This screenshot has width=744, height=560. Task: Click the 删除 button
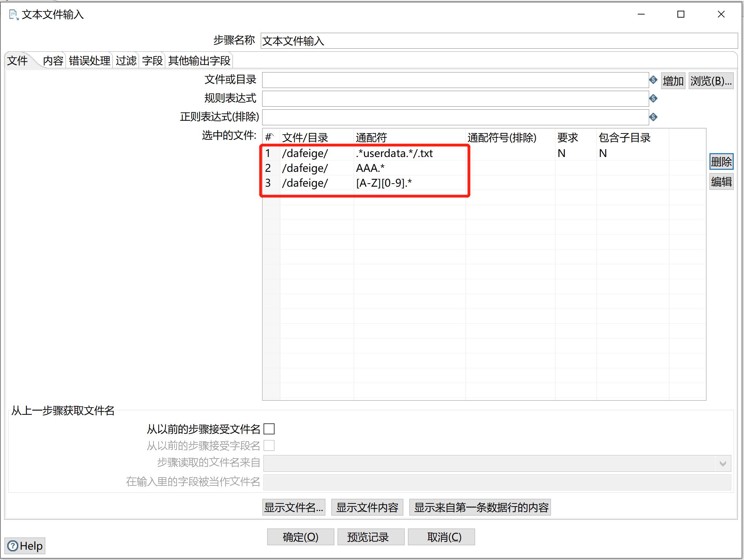tap(721, 161)
